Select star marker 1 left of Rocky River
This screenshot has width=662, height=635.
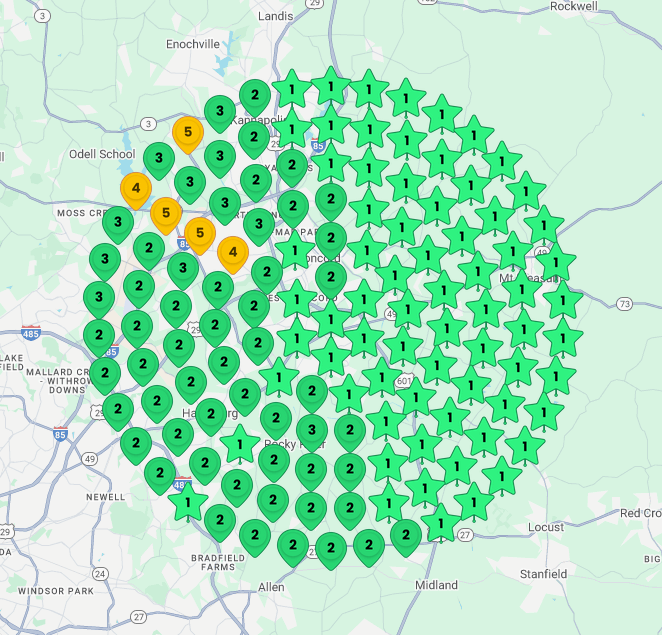pyautogui.click(x=240, y=443)
